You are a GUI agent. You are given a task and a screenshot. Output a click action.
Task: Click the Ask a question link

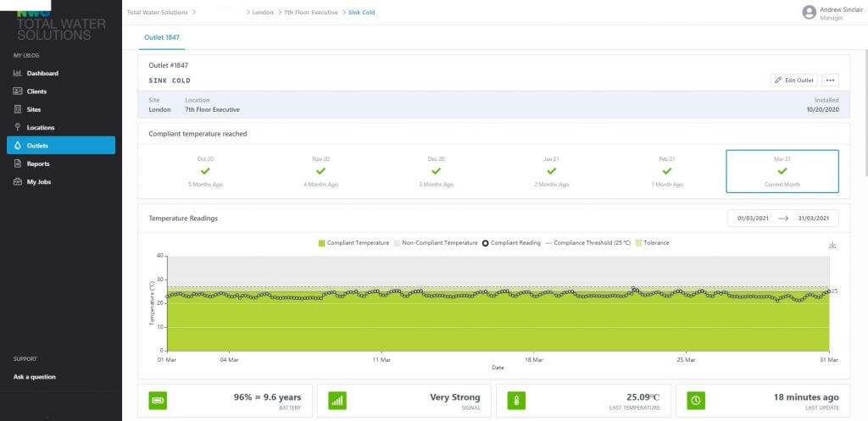pyautogui.click(x=35, y=377)
